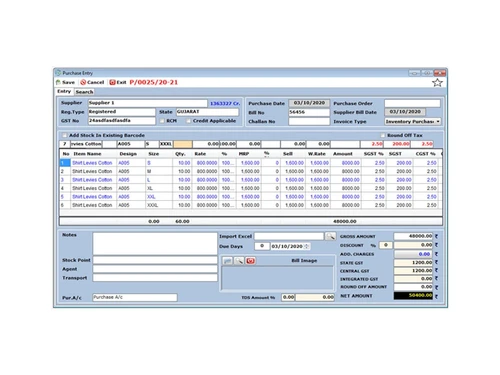
Task: Click rupee icon beside Net Amount
Action: coord(436,296)
